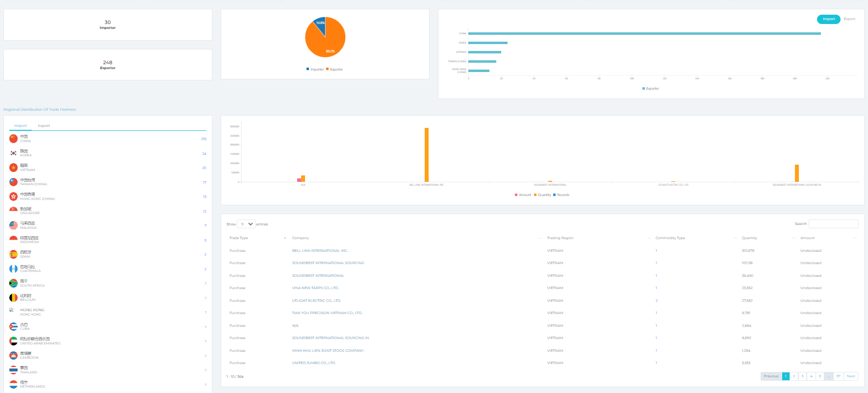The height and width of the screenshot is (393, 868).
Task: Click the orange Exporter pie slice
Action: (x=326, y=42)
